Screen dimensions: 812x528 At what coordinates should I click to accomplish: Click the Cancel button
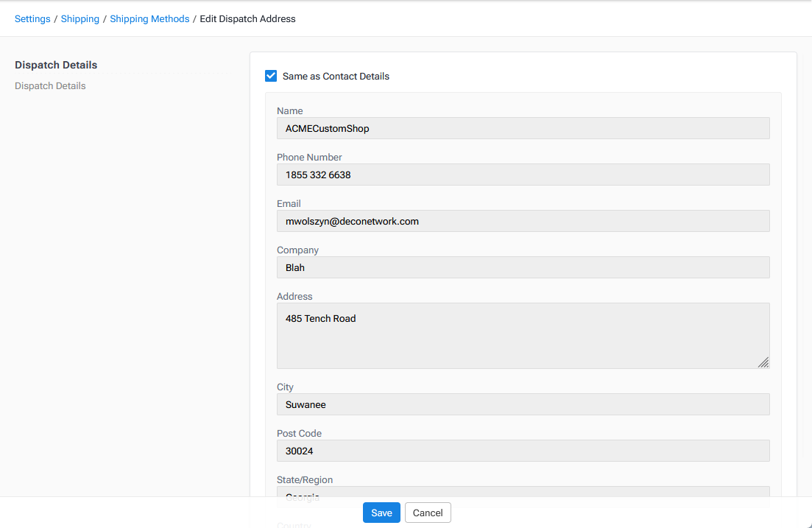(428, 513)
